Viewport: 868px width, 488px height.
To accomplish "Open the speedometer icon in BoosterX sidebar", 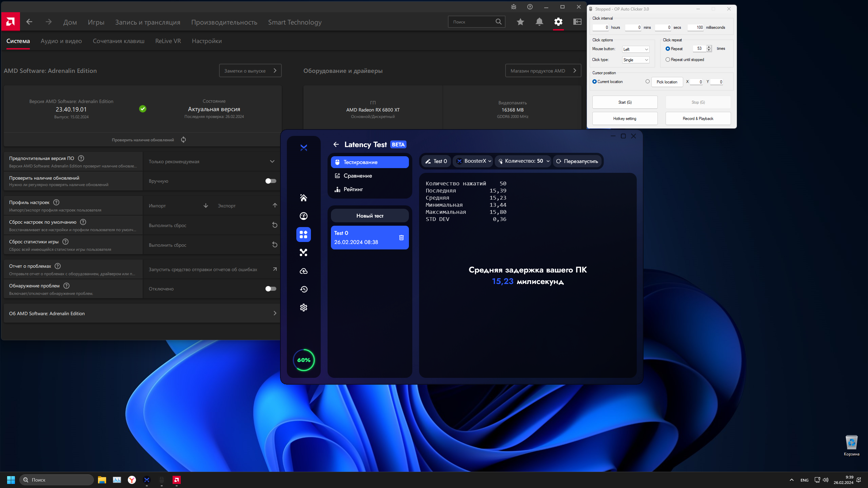I will coord(303,216).
